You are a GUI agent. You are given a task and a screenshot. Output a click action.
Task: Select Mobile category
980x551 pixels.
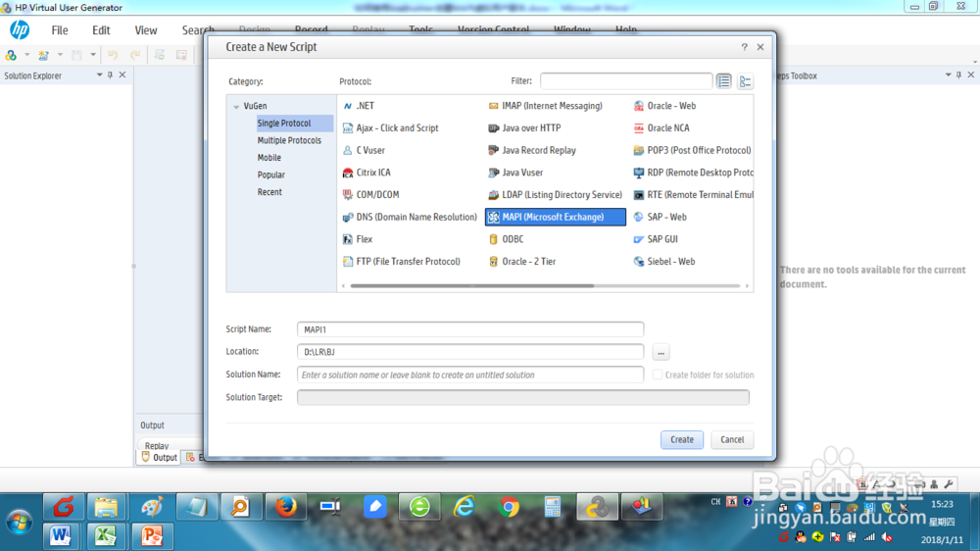tap(269, 158)
